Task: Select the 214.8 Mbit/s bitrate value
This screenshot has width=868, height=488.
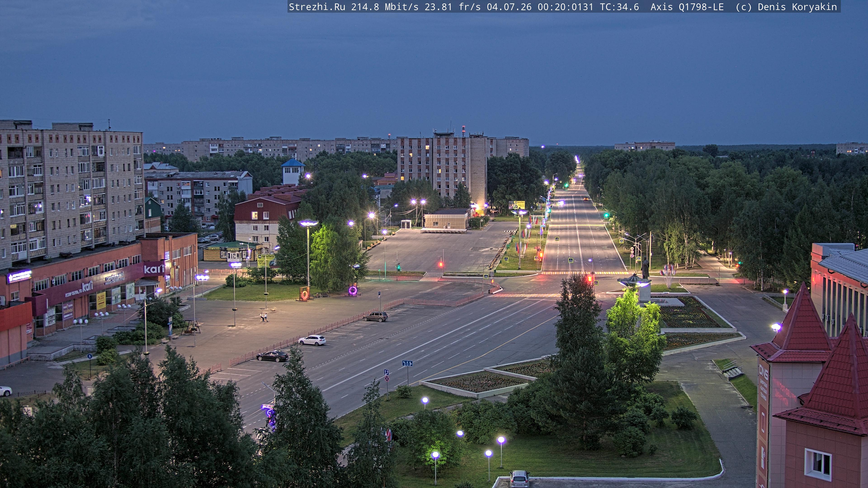Action: tap(385, 7)
